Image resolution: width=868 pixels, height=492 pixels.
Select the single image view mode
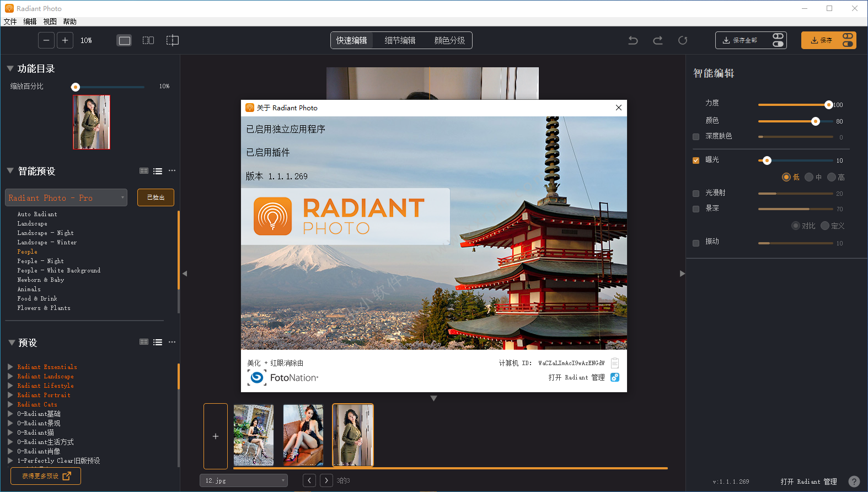coord(125,40)
